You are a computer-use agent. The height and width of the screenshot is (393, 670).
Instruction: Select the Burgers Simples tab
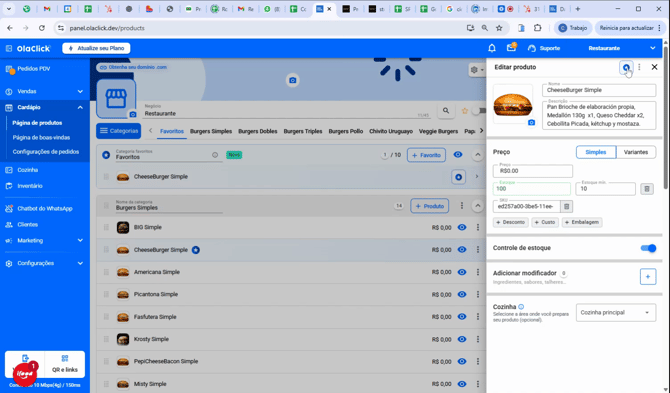211,131
